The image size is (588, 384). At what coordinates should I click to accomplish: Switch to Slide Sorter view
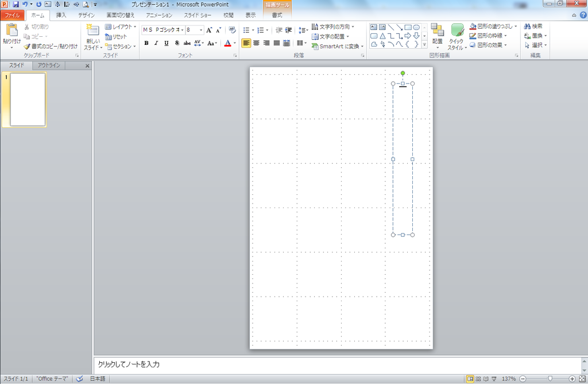(x=478, y=379)
